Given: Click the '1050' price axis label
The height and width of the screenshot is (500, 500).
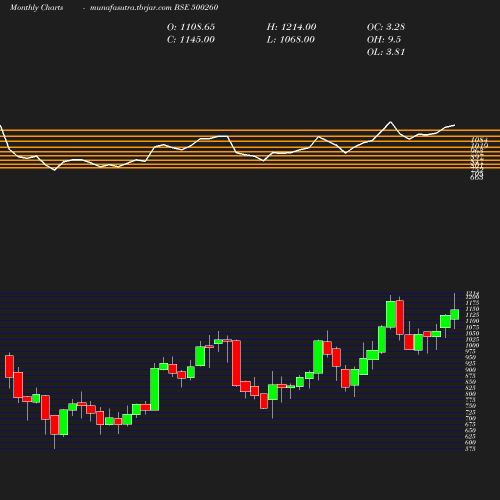Looking at the screenshot, I should point(472,333).
